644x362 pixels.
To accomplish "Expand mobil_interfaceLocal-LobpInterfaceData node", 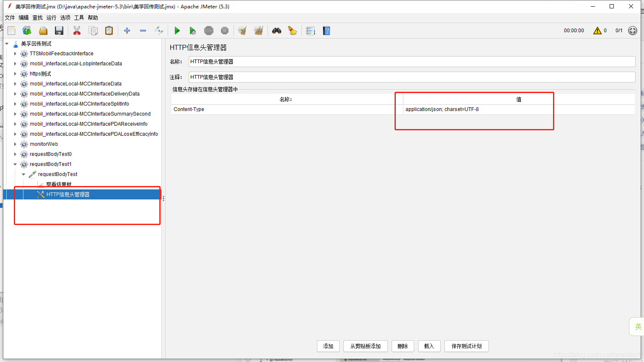I will (15, 64).
